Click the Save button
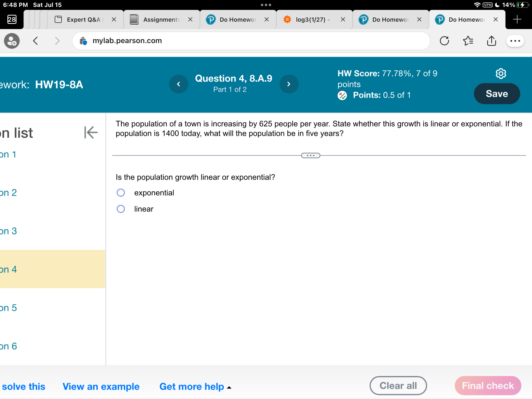 [497, 94]
